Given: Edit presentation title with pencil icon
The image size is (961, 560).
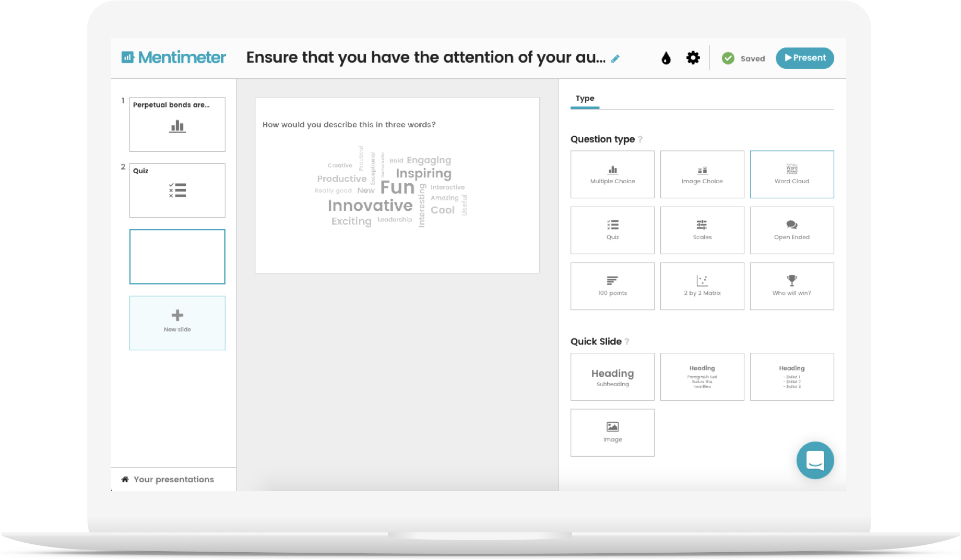Looking at the screenshot, I should tap(615, 59).
